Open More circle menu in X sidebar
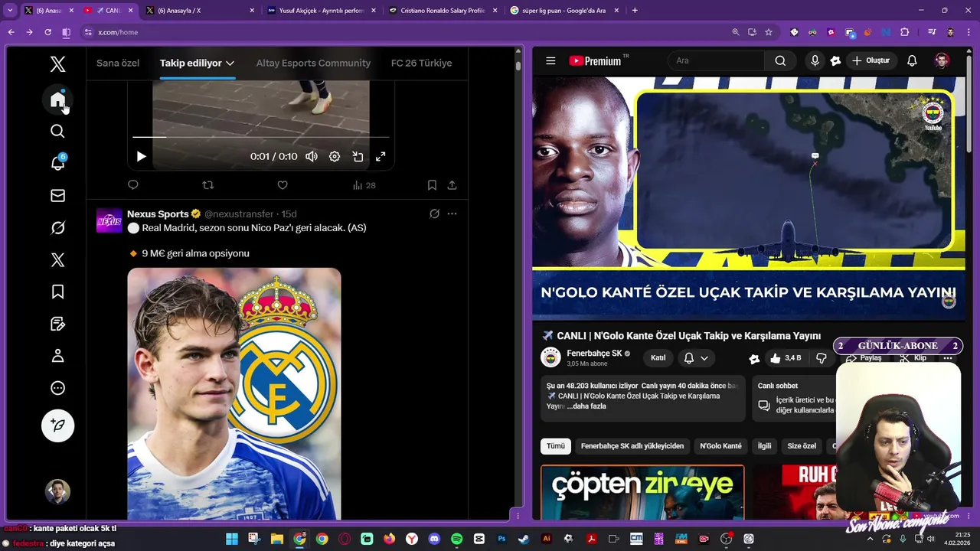 pyautogui.click(x=57, y=388)
